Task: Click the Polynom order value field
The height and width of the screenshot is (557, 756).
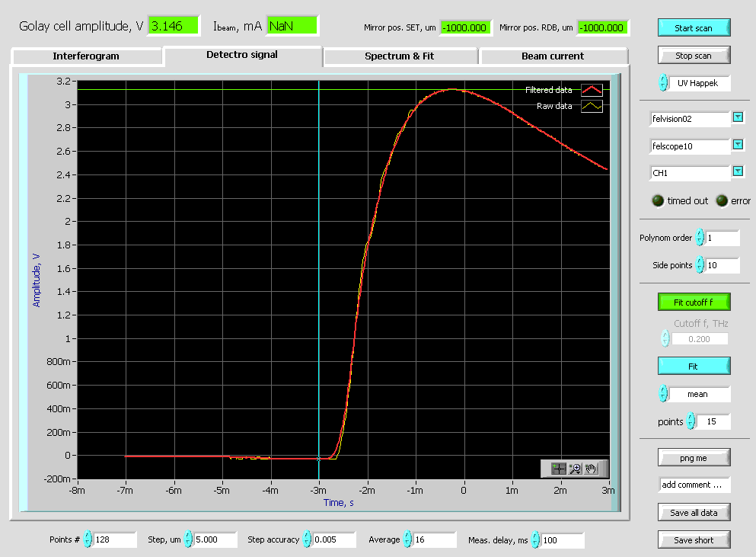Action: coord(723,238)
